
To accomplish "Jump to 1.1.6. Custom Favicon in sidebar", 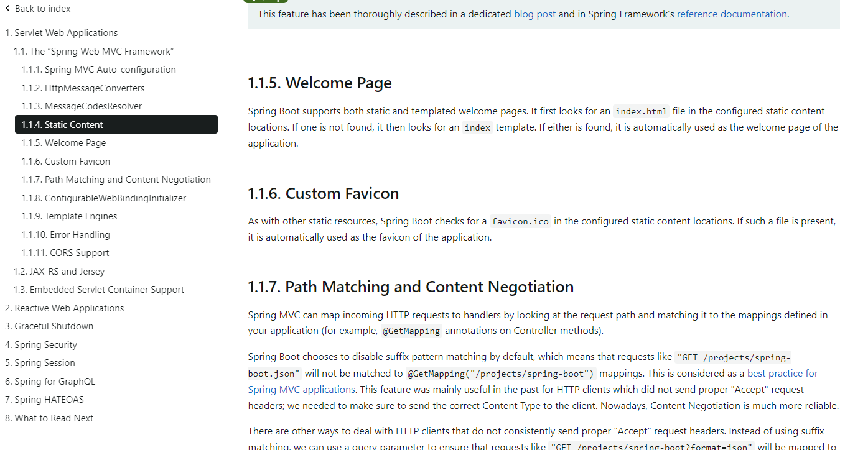I will tap(66, 162).
